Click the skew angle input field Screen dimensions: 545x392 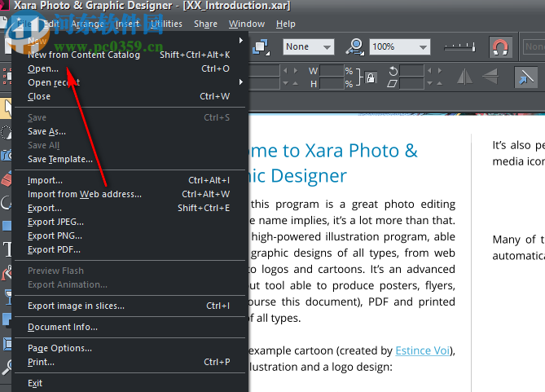[412, 83]
